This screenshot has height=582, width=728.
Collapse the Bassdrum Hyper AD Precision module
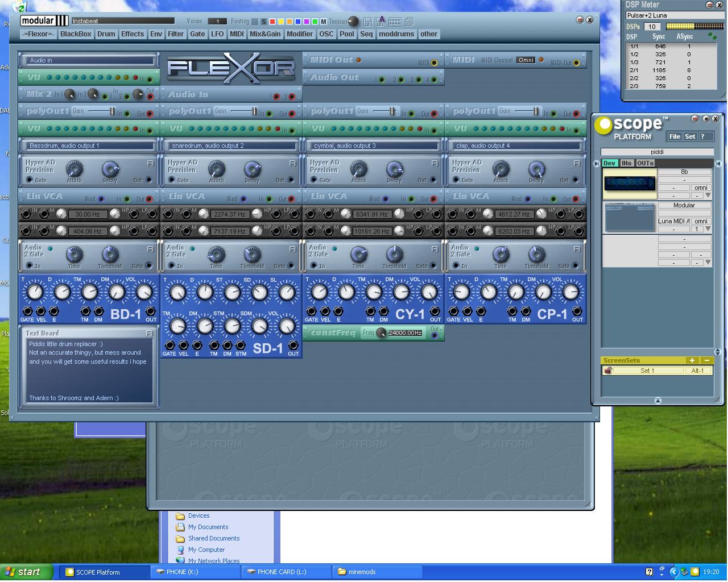tap(150, 163)
